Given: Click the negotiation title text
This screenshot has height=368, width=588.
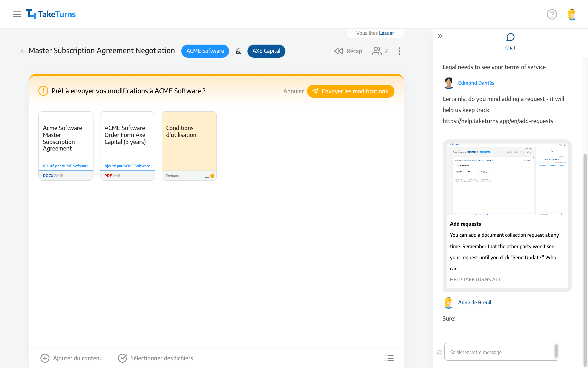Looking at the screenshot, I should pos(101,51).
